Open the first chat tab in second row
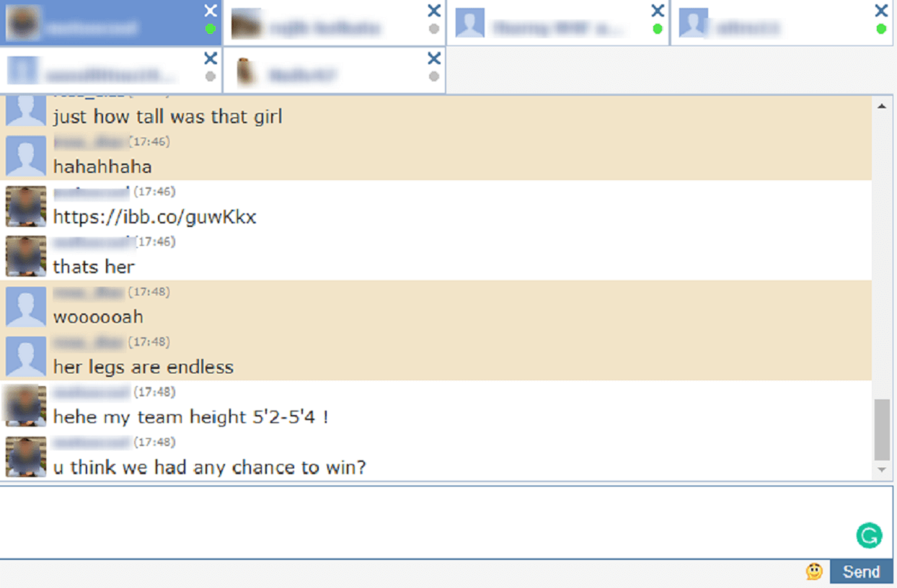 pyautogui.click(x=111, y=71)
